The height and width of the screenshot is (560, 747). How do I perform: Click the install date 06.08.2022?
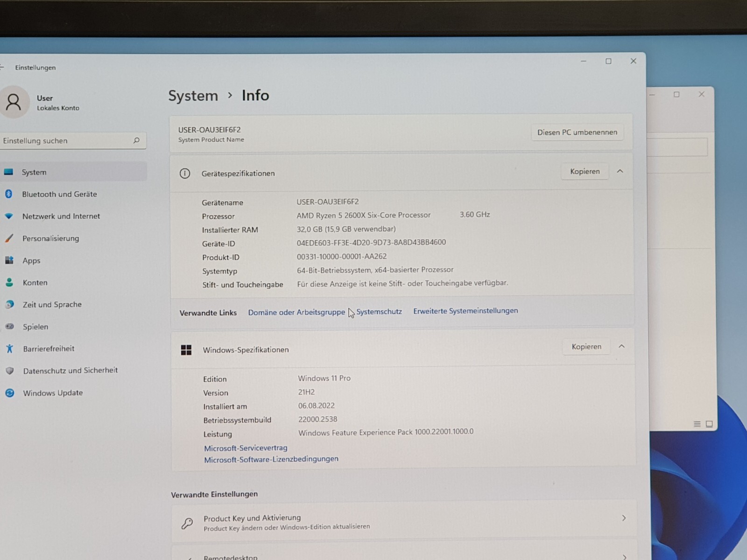(x=316, y=406)
